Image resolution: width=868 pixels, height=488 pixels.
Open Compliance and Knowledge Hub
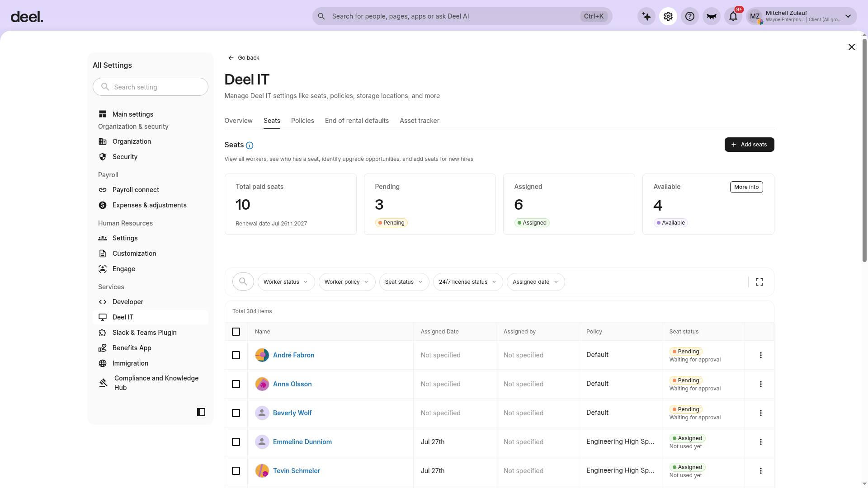[x=151, y=383]
